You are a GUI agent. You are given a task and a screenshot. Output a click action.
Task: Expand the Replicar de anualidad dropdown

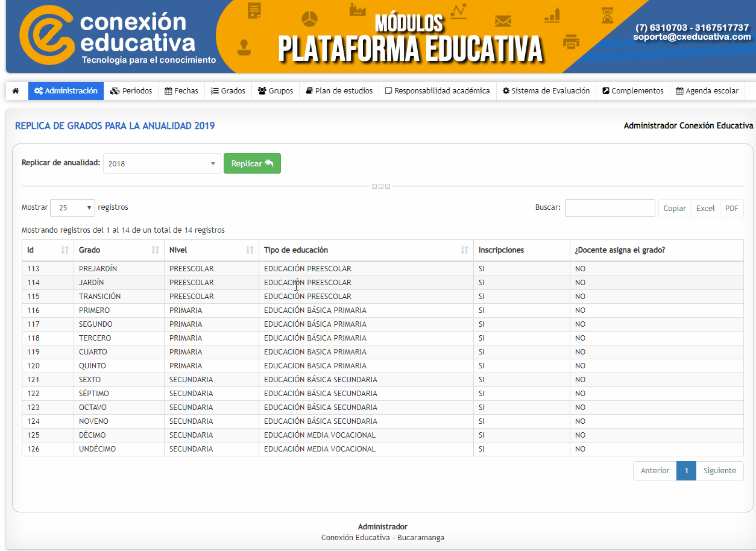(162, 163)
